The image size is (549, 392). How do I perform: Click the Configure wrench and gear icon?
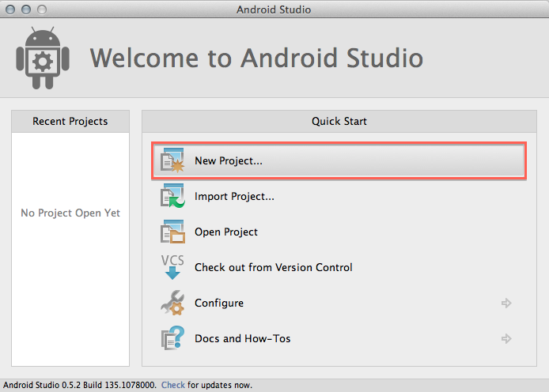[x=172, y=303]
